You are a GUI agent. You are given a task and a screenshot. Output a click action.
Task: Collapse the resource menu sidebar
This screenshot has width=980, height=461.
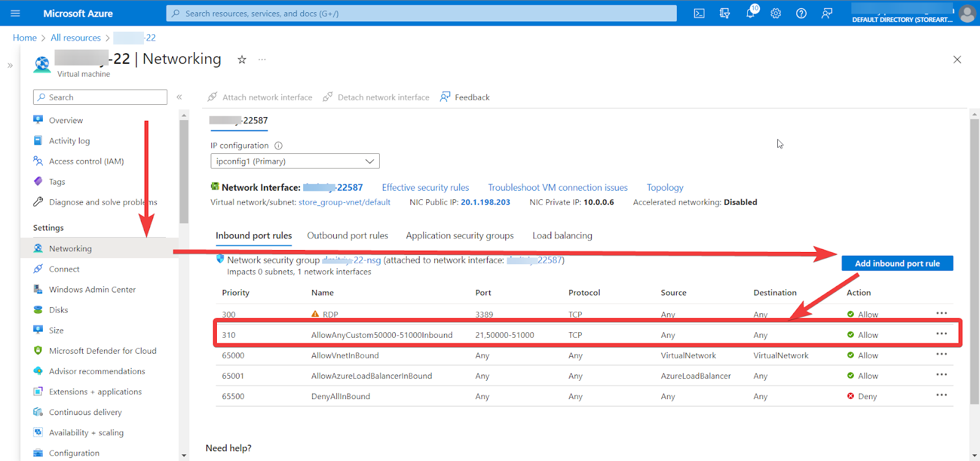tap(179, 97)
